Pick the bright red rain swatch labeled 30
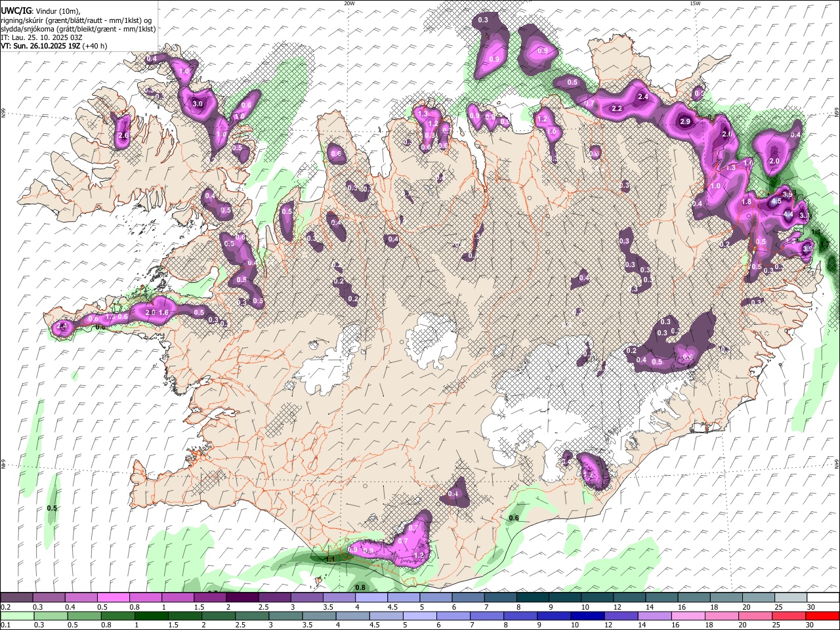This screenshot has height=630, width=840. [x=822, y=616]
